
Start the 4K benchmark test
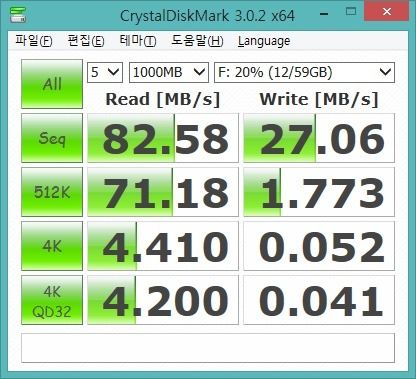point(52,246)
